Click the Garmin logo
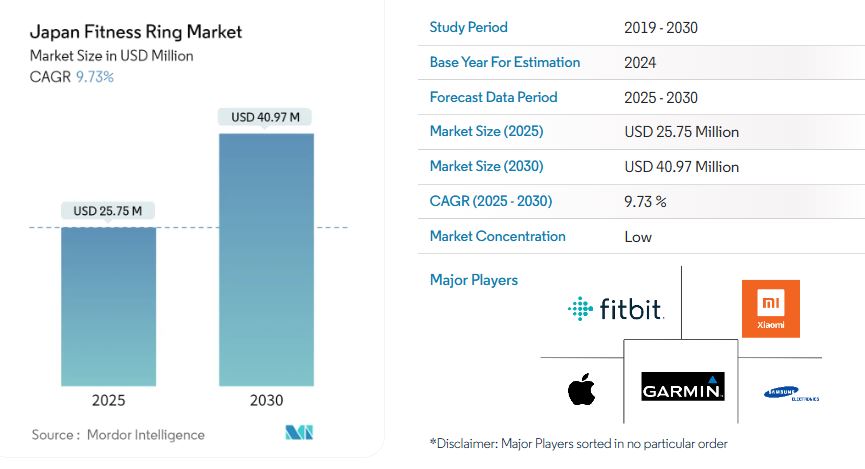The image size is (865, 469). 682,388
